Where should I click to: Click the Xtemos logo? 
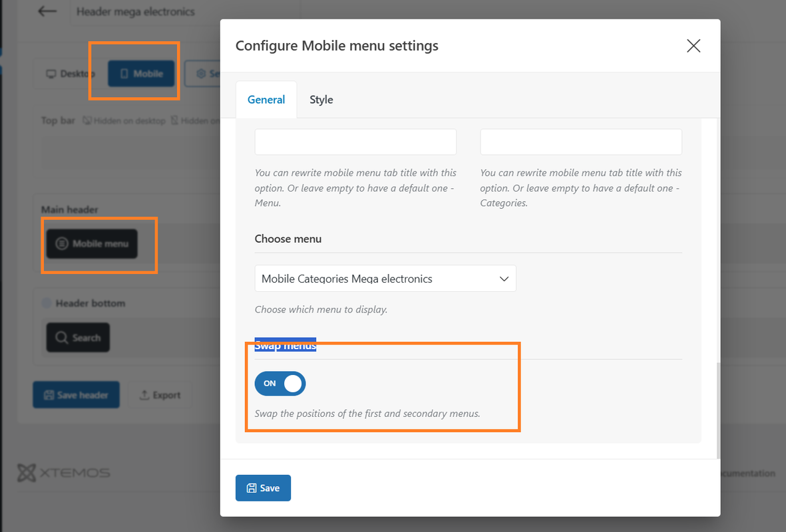click(64, 472)
